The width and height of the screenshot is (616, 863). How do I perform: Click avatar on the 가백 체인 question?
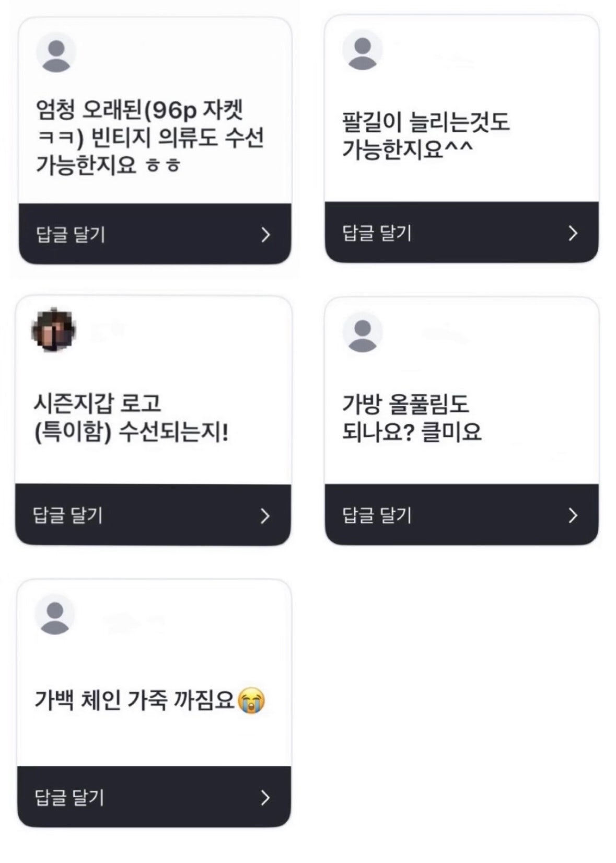click(x=55, y=615)
